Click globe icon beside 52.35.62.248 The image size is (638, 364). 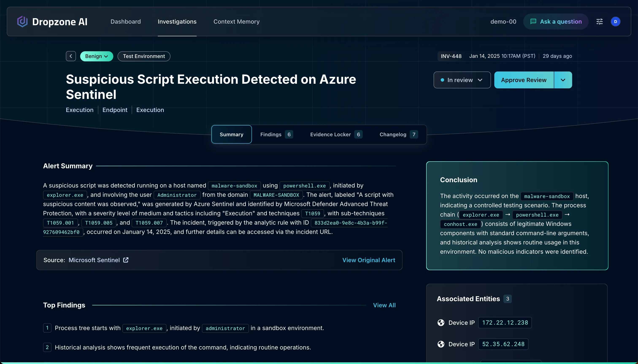click(441, 344)
